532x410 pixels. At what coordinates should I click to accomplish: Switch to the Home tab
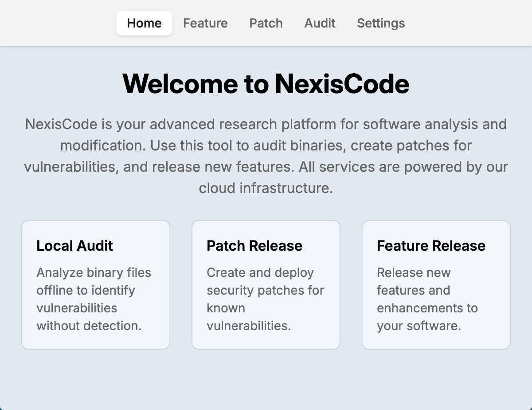pos(144,23)
